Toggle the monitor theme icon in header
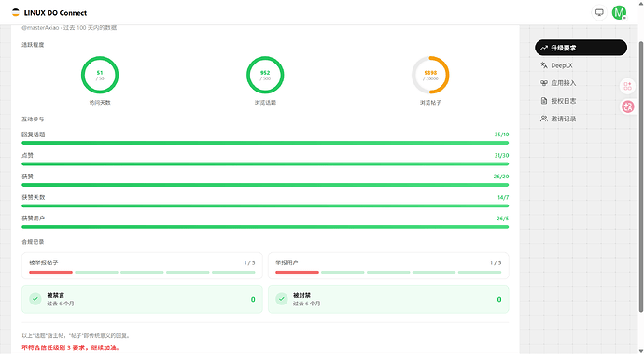Viewport: 644px width, 354px height. pyautogui.click(x=599, y=12)
